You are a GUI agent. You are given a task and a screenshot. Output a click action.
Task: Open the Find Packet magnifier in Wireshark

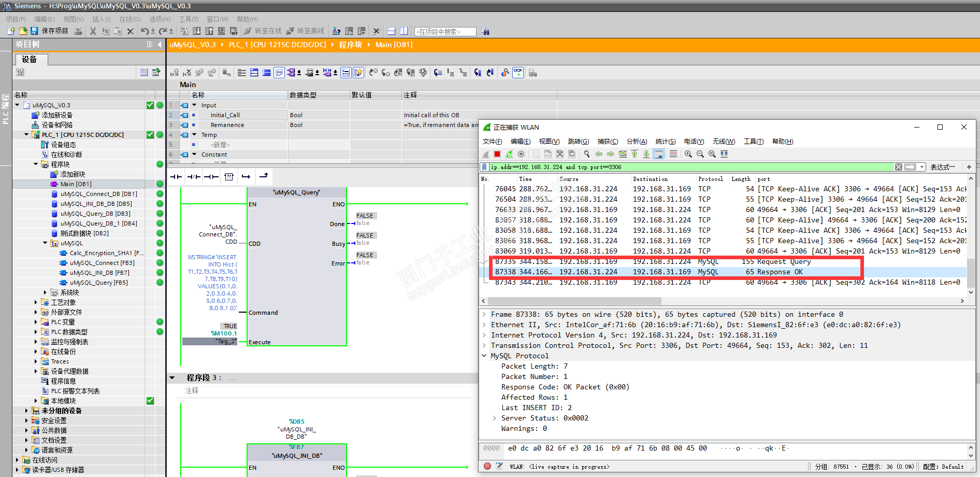click(587, 154)
